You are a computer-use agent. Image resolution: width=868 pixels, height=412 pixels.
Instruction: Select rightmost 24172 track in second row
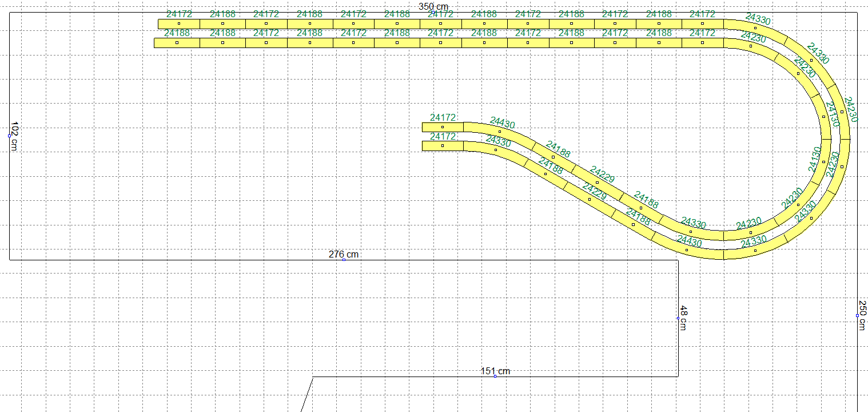point(702,42)
